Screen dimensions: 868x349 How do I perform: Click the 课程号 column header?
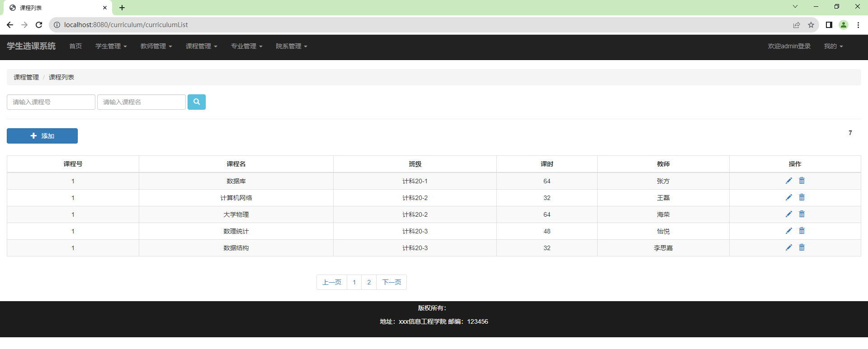73,164
